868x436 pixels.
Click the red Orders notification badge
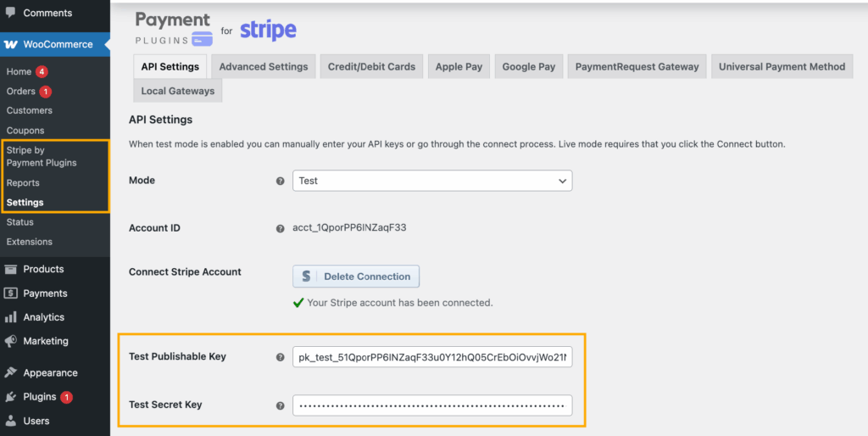click(46, 92)
